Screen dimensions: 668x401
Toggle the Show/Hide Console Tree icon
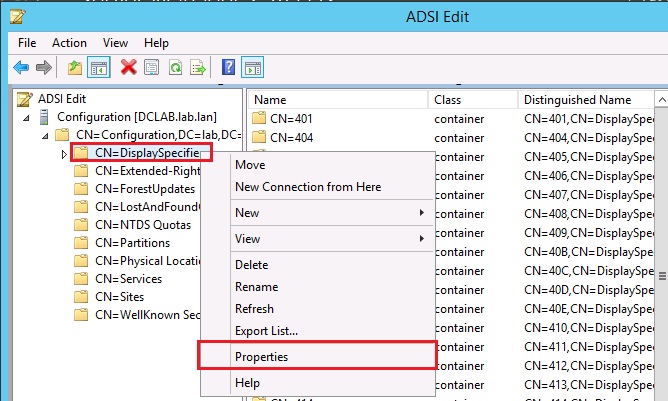99,67
